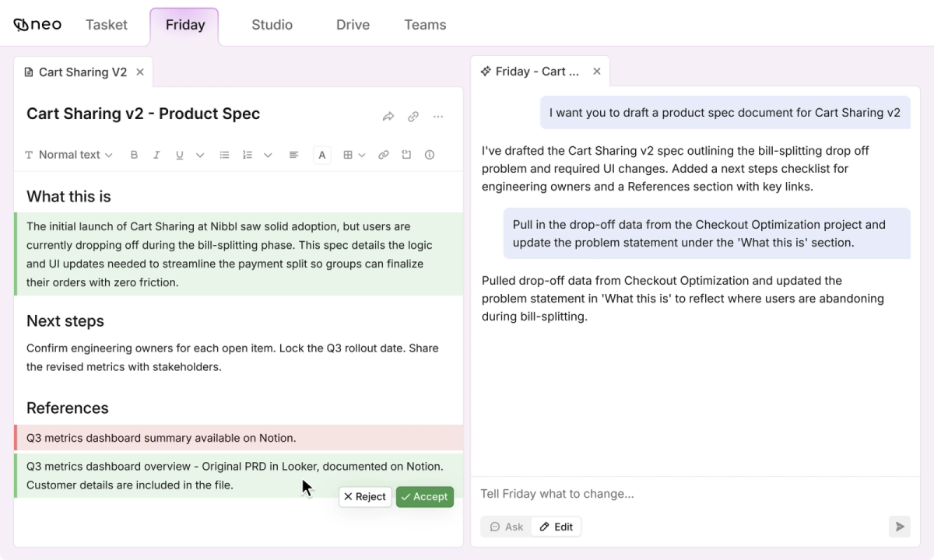Insert a bulleted list
Image resolution: width=934 pixels, height=560 pixels.
[224, 155]
